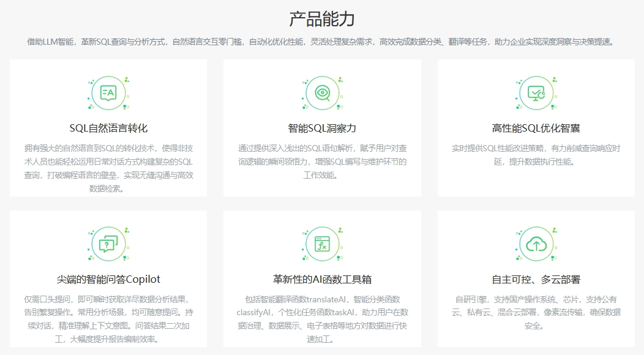Click the description starting 仅需口头提问

pos(108,319)
